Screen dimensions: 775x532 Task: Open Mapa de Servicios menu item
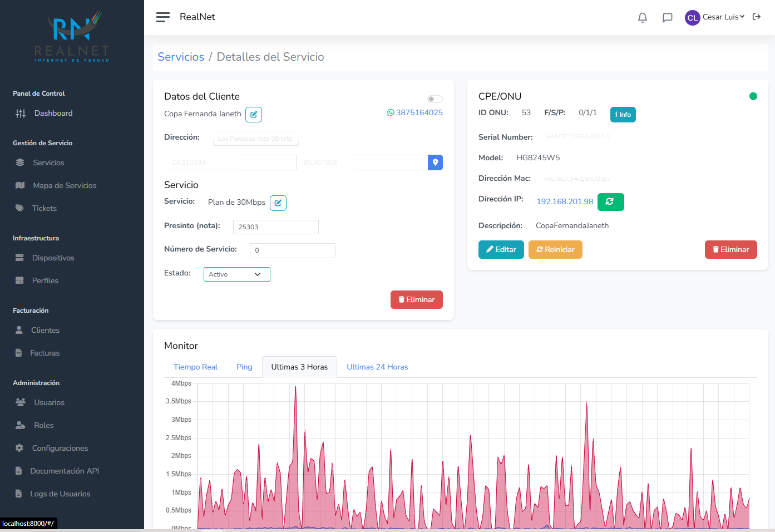click(x=65, y=185)
